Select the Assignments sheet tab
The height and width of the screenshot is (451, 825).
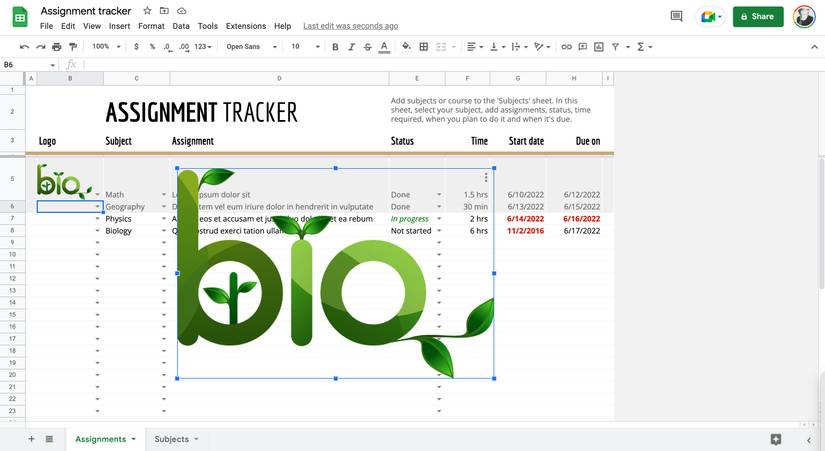point(105,439)
